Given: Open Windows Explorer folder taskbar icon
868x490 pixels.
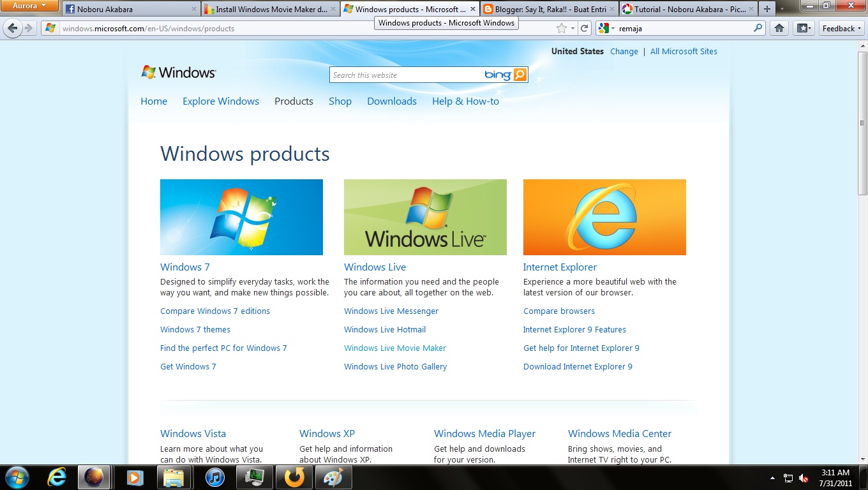Looking at the screenshot, I should [174, 477].
